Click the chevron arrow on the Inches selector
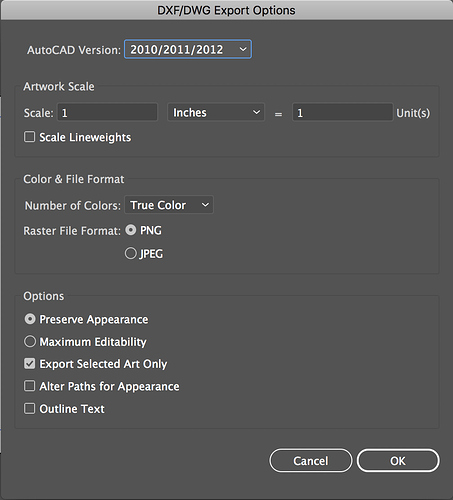 pos(256,112)
